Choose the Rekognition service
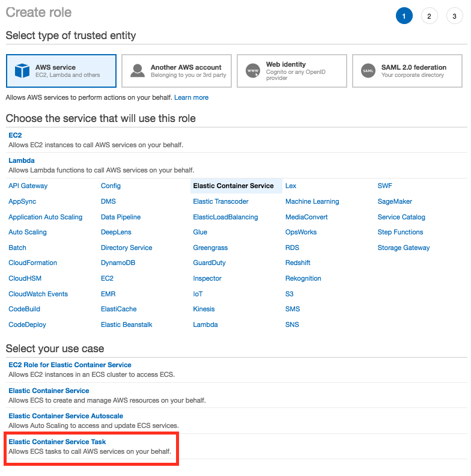Screen dimensions: 471x476 pyautogui.click(x=303, y=278)
